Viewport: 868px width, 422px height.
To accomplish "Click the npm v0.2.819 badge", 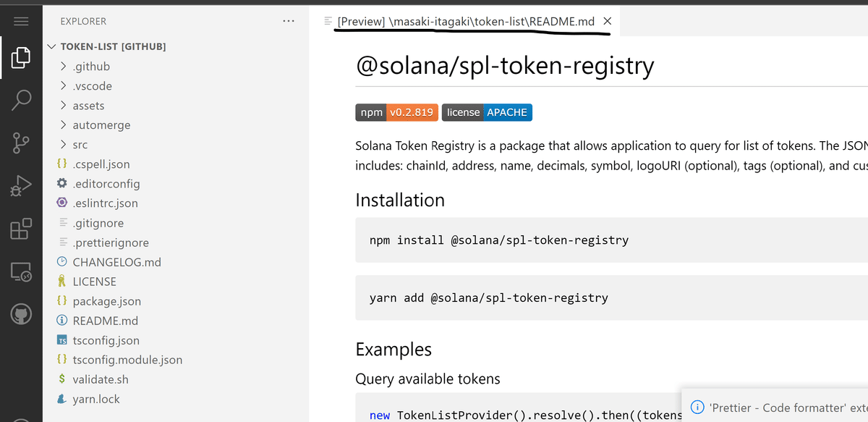I will (x=396, y=112).
